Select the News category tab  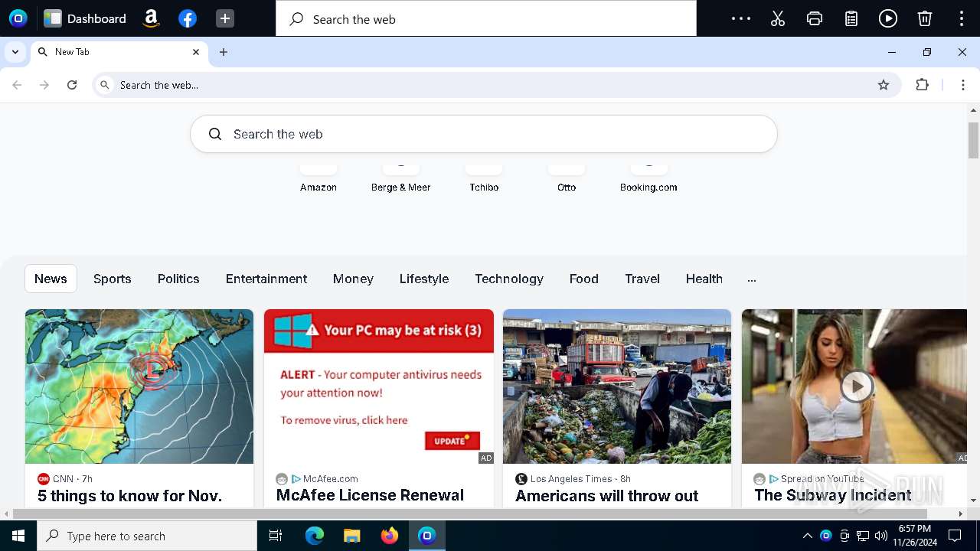coord(51,279)
